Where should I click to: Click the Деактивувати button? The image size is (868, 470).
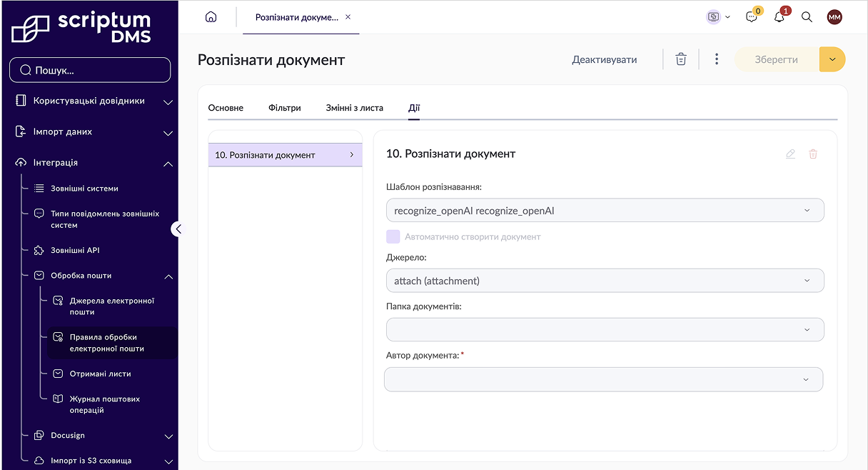pos(605,59)
